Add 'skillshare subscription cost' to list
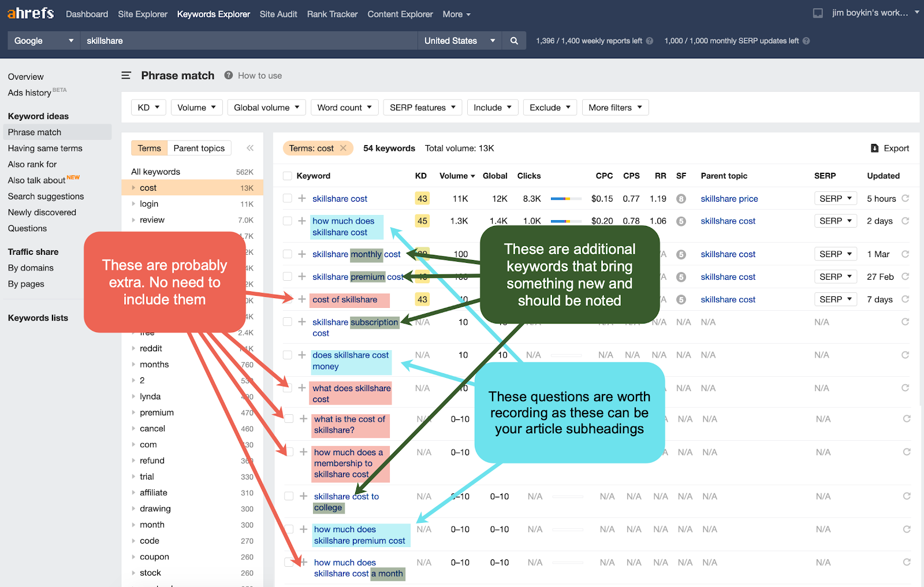Image resolution: width=924 pixels, height=587 pixels. pos(302,321)
